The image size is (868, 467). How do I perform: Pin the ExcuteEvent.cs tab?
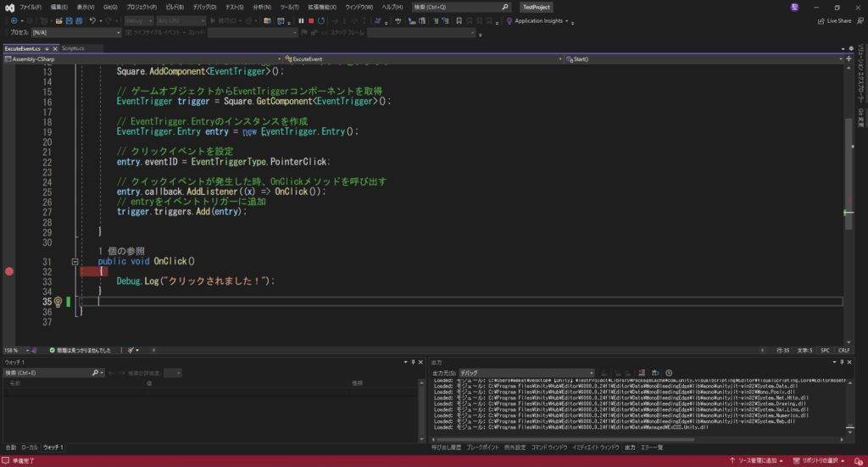[x=47, y=48]
